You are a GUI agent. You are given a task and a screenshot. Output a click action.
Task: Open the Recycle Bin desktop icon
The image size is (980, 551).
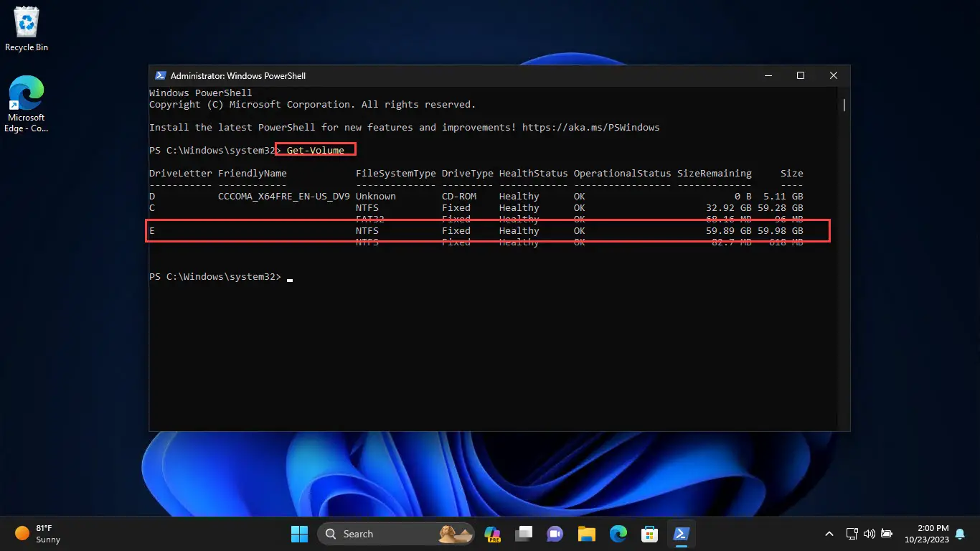pos(27,29)
